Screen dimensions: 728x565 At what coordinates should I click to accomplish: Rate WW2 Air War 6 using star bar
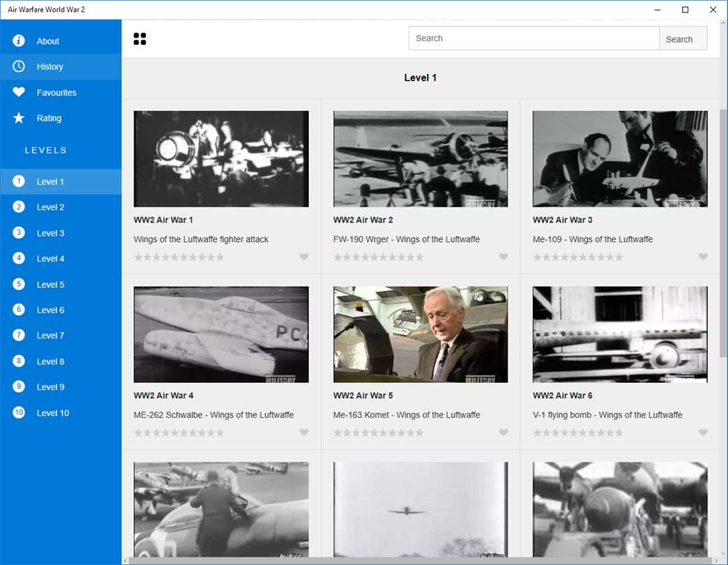578,432
